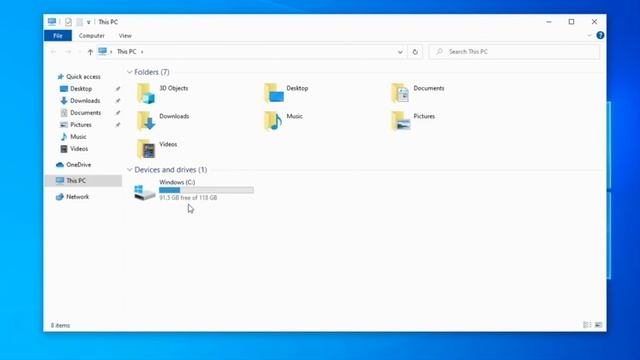Click the Quick access label
This screenshot has width=640, height=360.
pyautogui.click(x=83, y=77)
